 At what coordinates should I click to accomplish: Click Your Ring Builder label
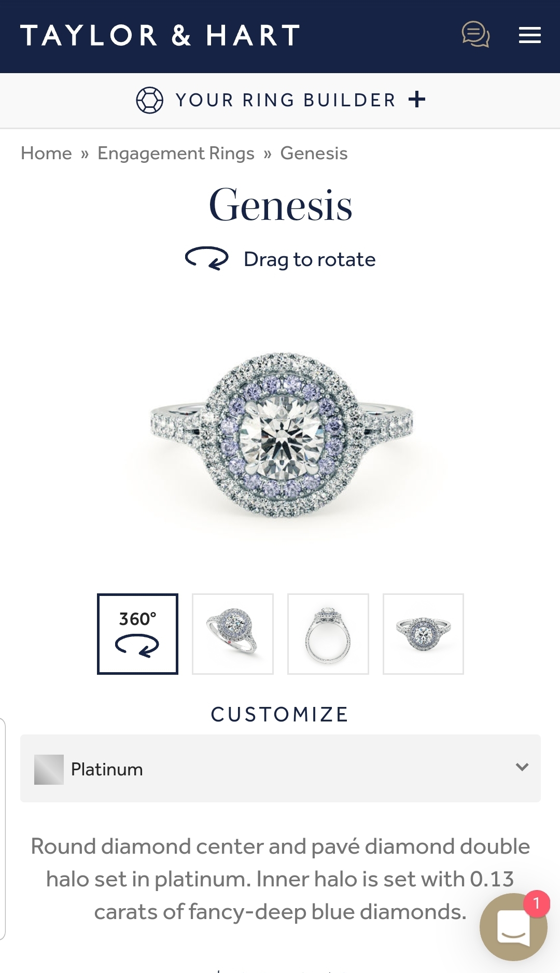click(x=286, y=100)
